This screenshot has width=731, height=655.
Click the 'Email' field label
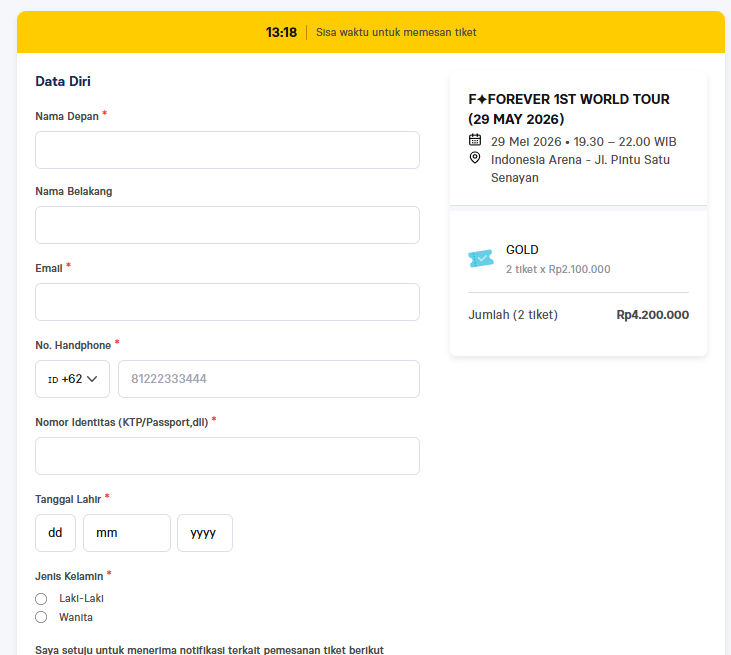[49, 269]
